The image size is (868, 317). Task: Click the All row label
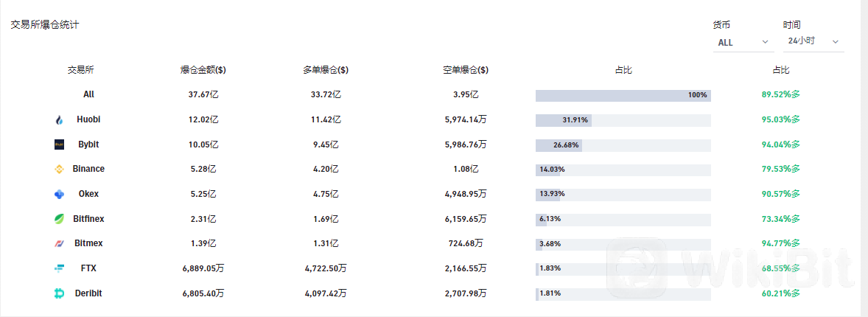pyautogui.click(x=88, y=94)
